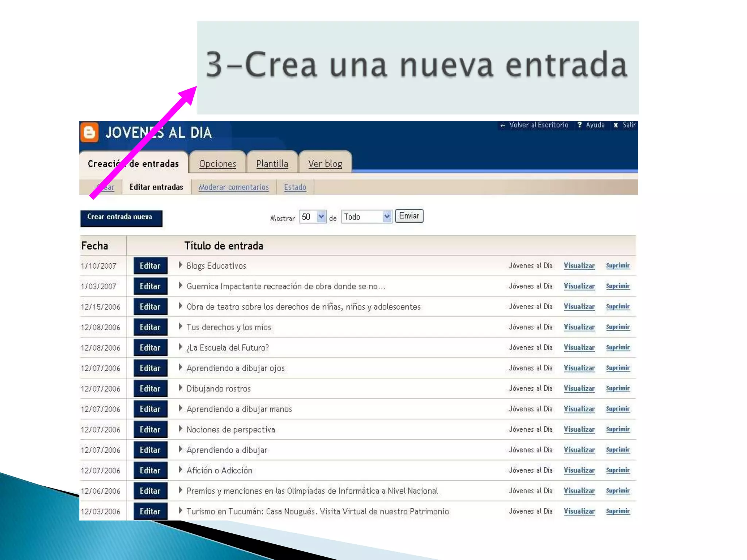Screen dimensions: 747x560
Task: Click Suprimir for Blogs Educativos
Action: point(618,265)
